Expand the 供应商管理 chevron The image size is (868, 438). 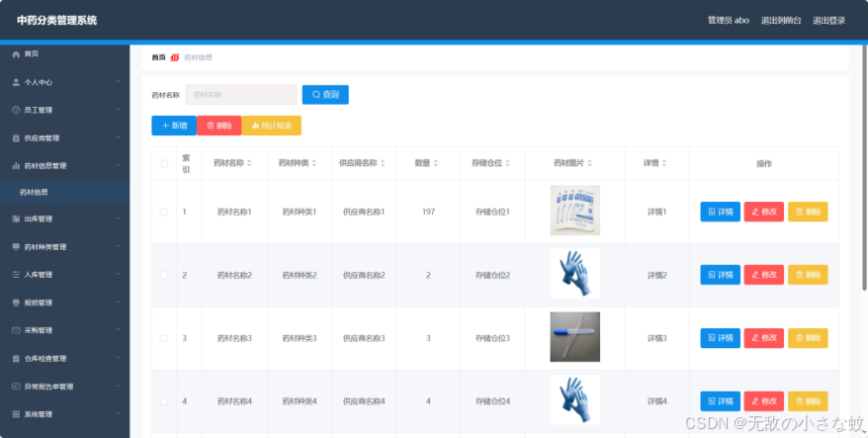tap(119, 137)
